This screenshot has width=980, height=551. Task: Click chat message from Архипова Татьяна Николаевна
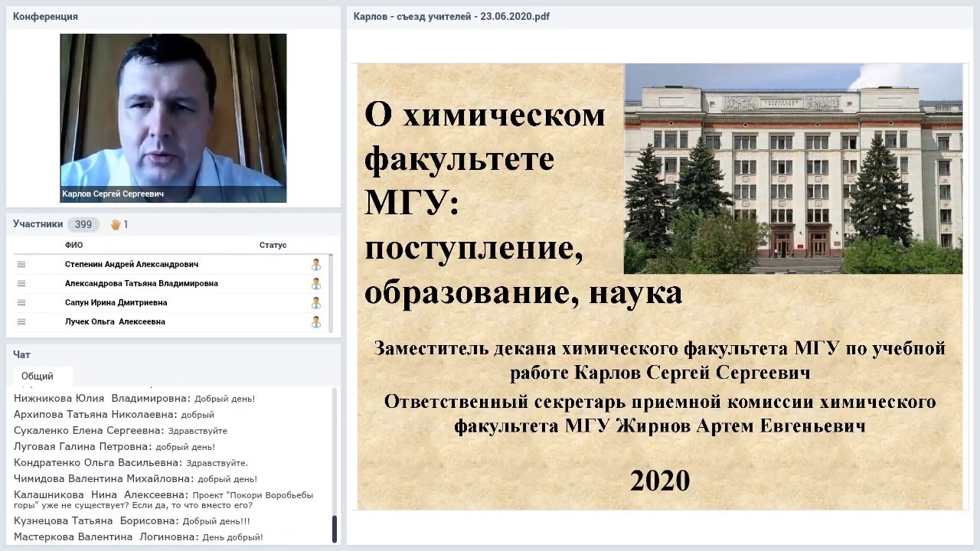point(114,415)
